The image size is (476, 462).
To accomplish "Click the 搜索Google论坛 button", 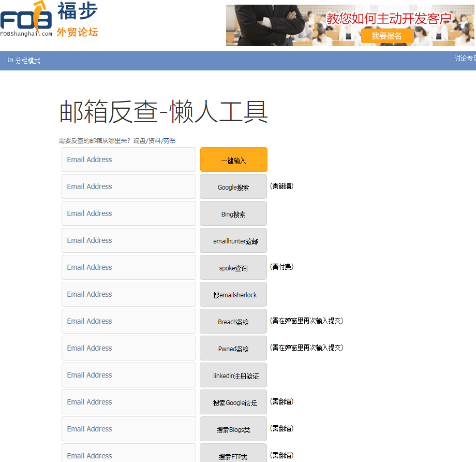I will (x=233, y=402).
